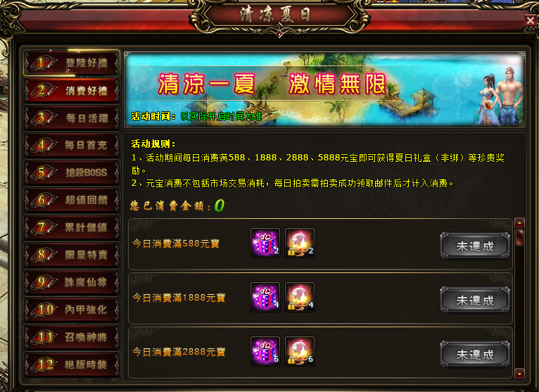Click gift box icon in 588元寶 row
Image resolution: width=539 pixels, height=392 pixels.
[x=265, y=243]
